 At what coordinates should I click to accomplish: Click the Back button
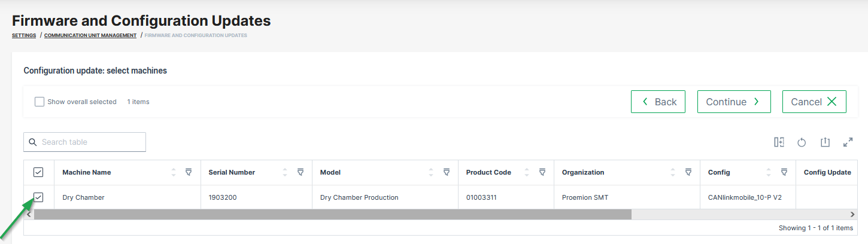(x=658, y=102)
